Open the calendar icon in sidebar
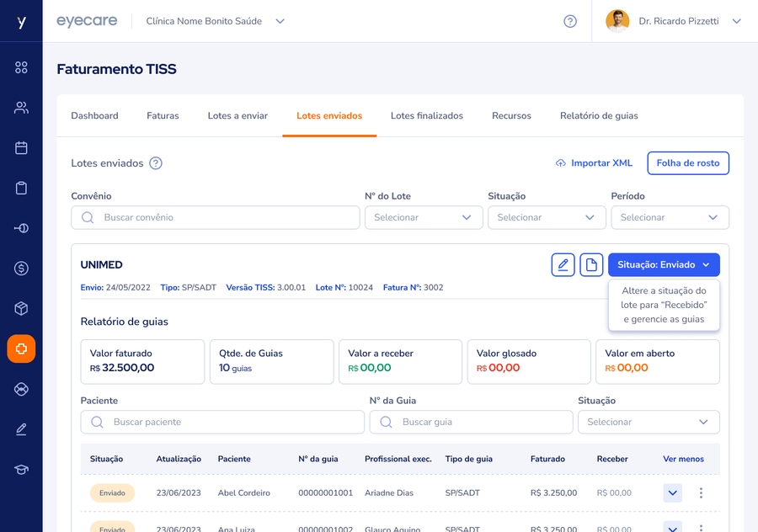The image size is (758, 532). click(21, 148)
